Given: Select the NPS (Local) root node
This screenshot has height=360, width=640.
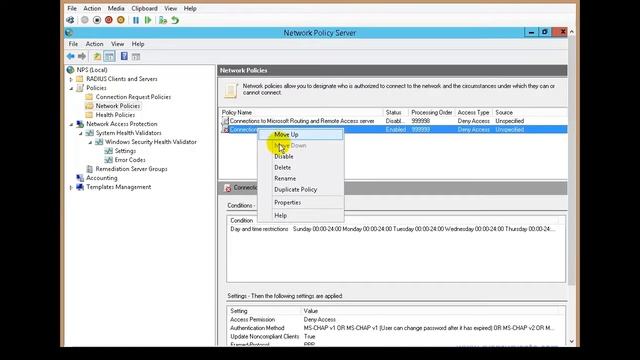Looking at the screenshot, I should coord(92,70).
